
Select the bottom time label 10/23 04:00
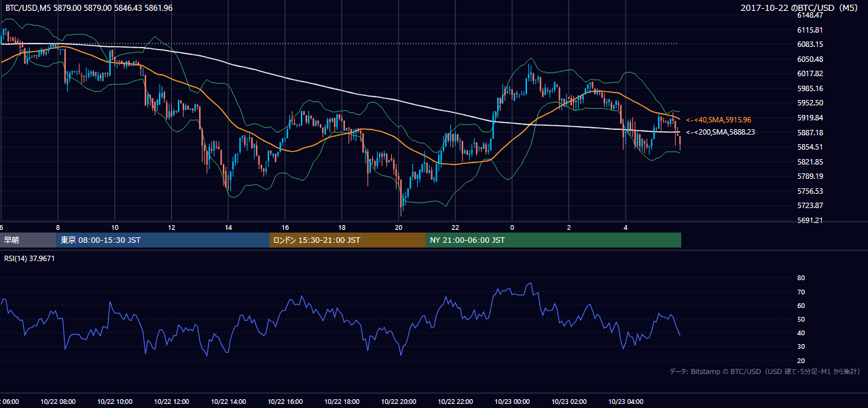(x=626, y=402)
